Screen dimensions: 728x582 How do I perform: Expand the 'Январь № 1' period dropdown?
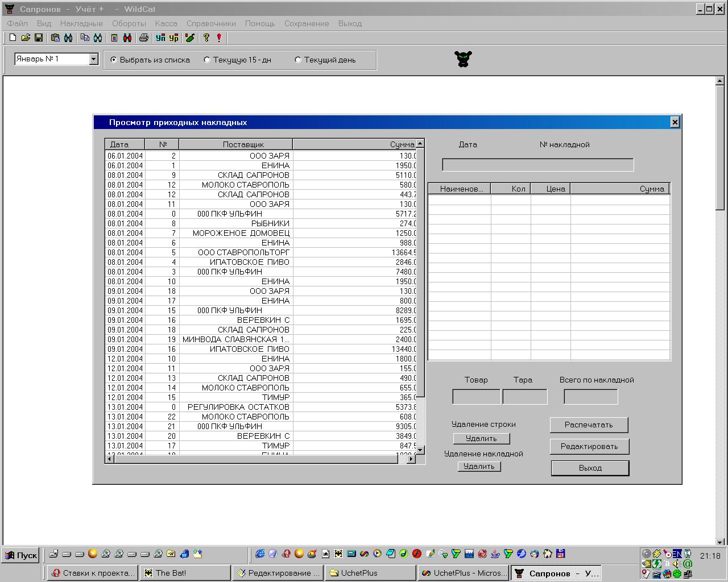point(94,59)
